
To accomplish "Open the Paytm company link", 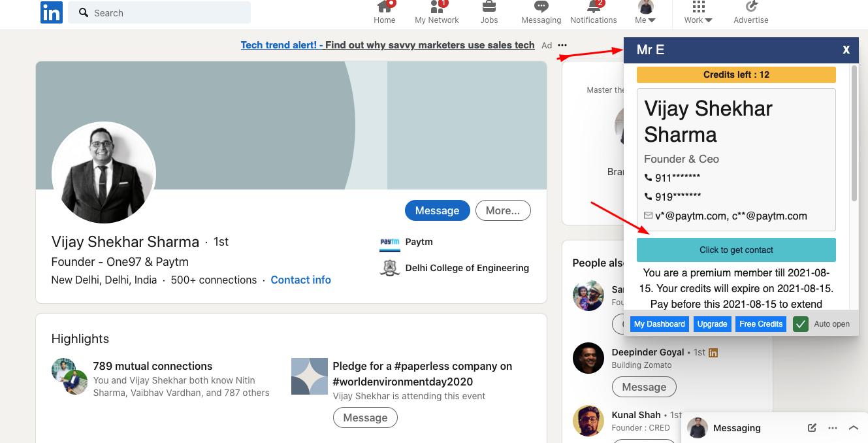I will click(419, 242).
